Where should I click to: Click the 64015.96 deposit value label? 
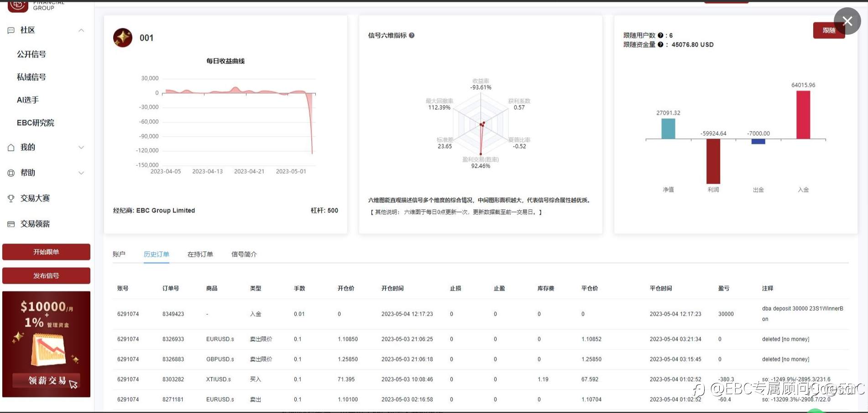[x=803, y=85]
